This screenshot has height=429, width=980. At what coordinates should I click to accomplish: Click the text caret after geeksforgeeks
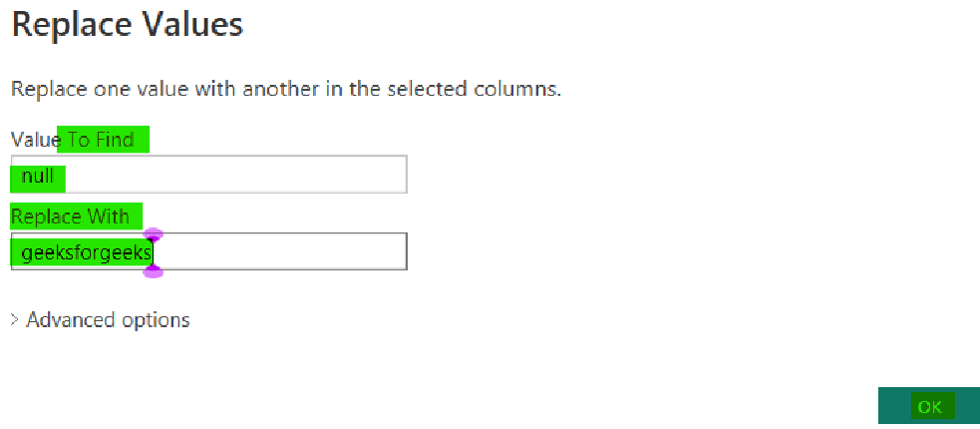point(153,253)
